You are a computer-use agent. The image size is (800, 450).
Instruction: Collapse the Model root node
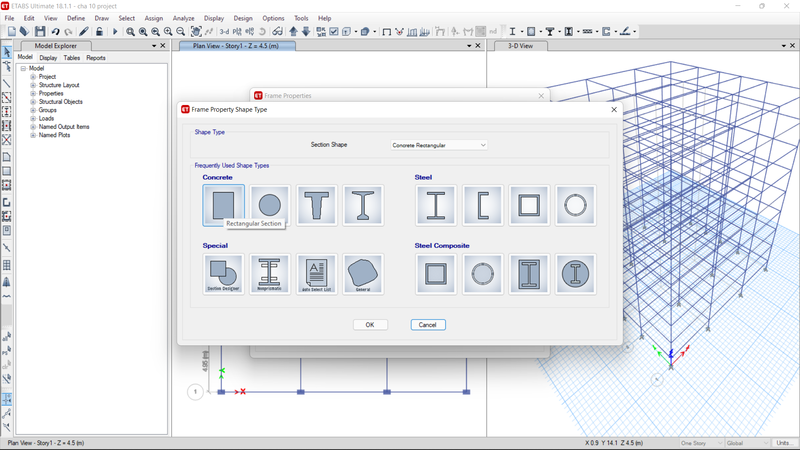click(23, 68)
